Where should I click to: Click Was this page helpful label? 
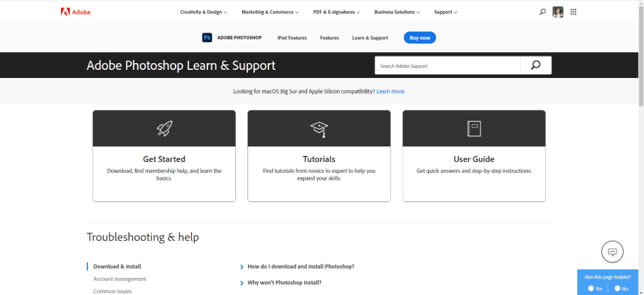click(607, 277)
